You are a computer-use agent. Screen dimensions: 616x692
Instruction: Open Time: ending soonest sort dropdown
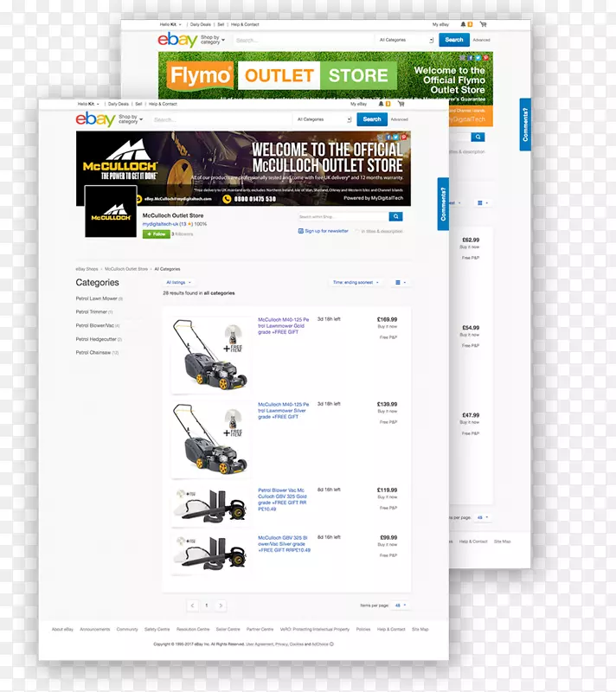click(356, 283)
